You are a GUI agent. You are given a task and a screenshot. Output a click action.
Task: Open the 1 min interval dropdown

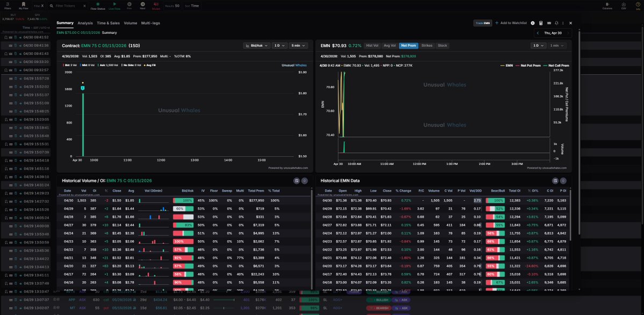tap(556, 46)
